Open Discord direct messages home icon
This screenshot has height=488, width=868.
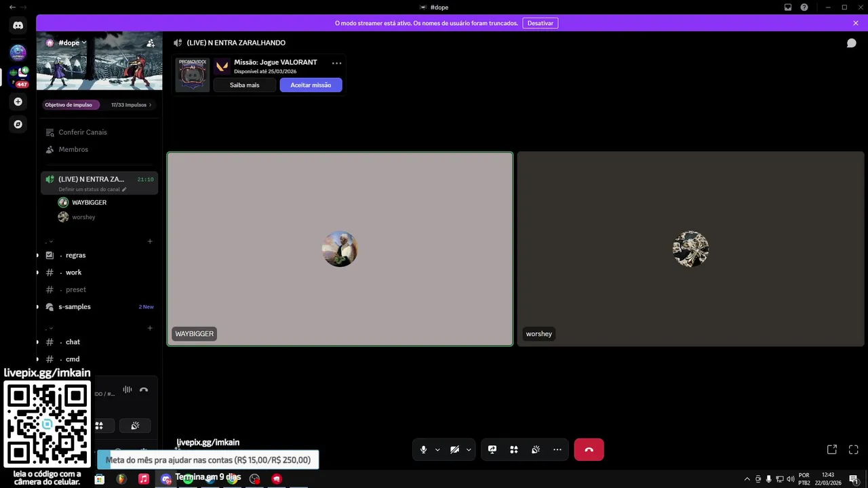pos(18,26)
